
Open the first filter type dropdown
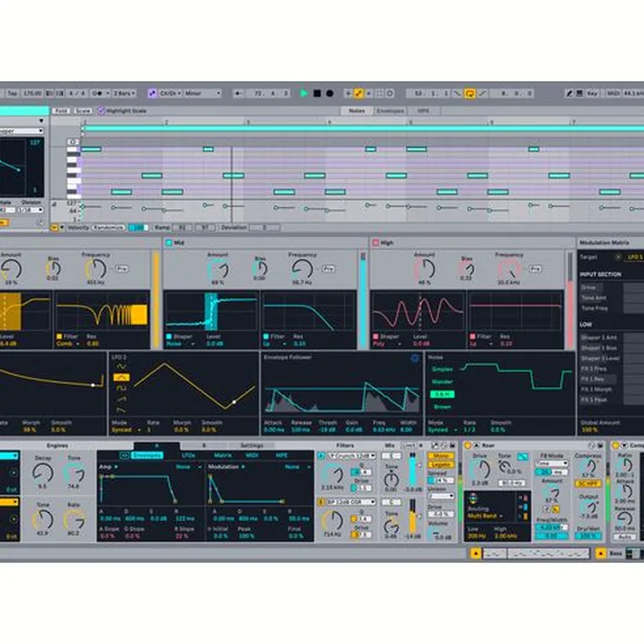[351, 456]
